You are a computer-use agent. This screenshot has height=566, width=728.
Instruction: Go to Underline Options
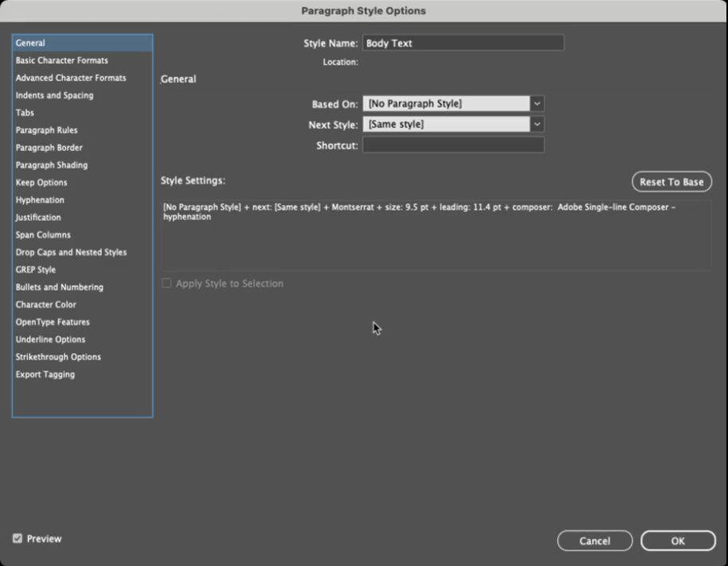[x=83, y=339]
